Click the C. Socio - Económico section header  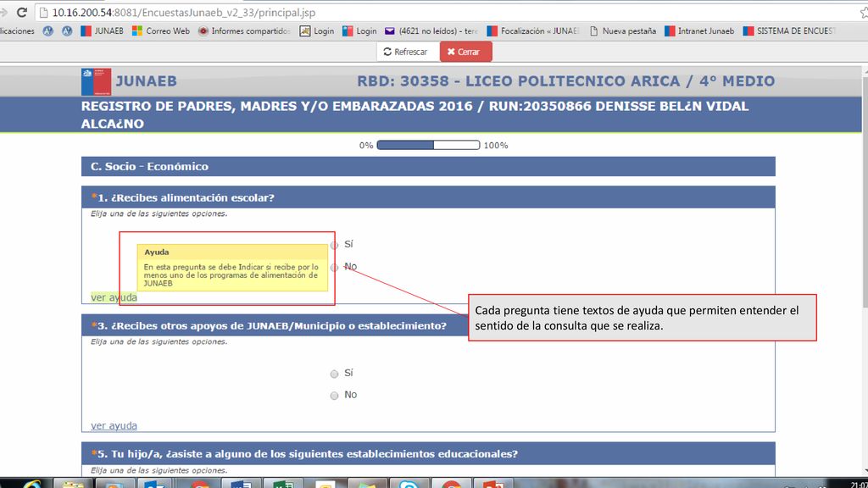[x=428, y=167]
